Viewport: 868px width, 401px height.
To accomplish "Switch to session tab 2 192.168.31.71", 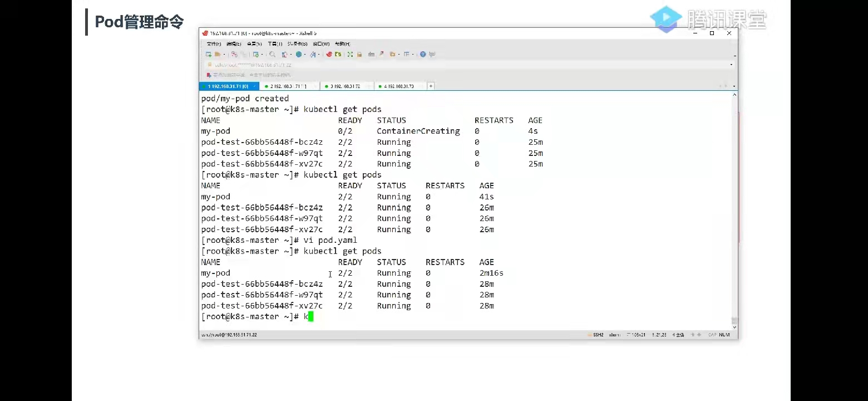I will click(x=289, y=86).
